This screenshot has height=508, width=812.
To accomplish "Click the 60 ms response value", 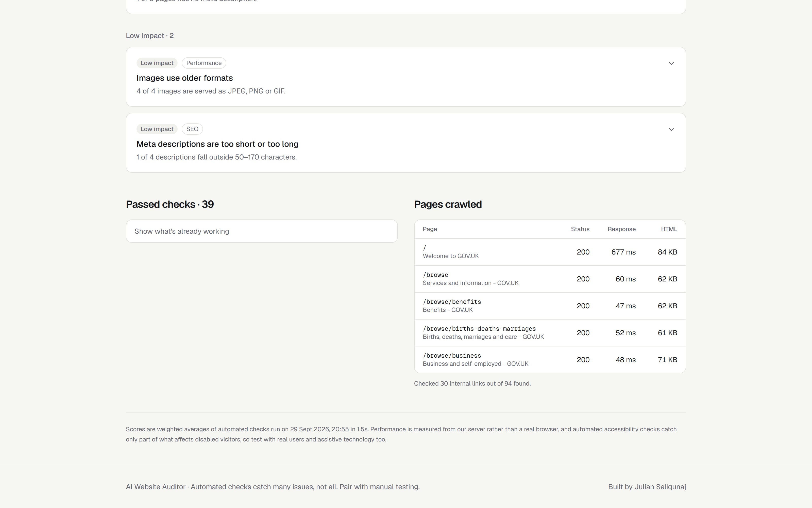I will pyautogui.click(x=625, y=279).
